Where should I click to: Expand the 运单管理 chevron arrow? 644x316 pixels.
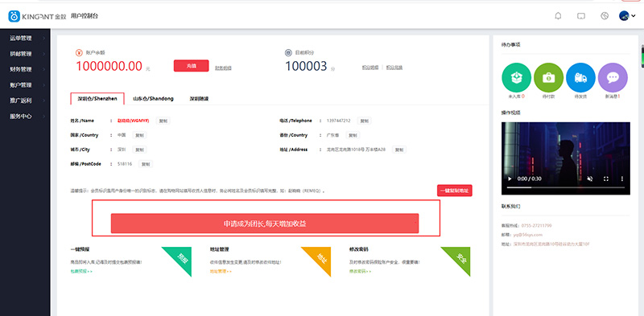coord(43,39)
